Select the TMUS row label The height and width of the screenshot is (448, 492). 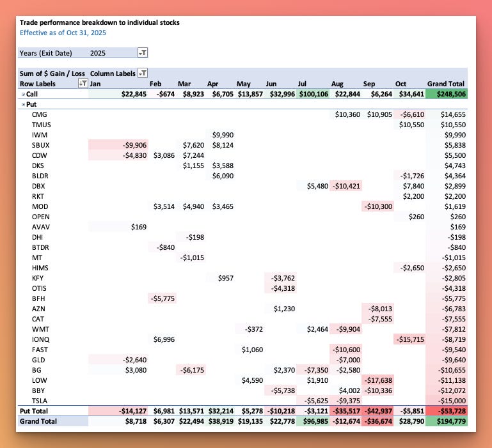(x=41, y=125)
